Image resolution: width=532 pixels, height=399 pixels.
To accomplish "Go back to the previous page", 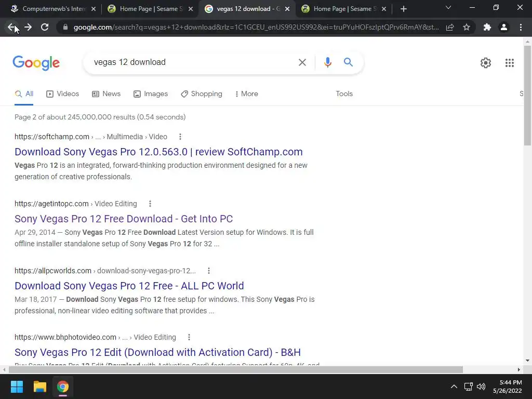I will pyautogui.click(x=11, y=27).
